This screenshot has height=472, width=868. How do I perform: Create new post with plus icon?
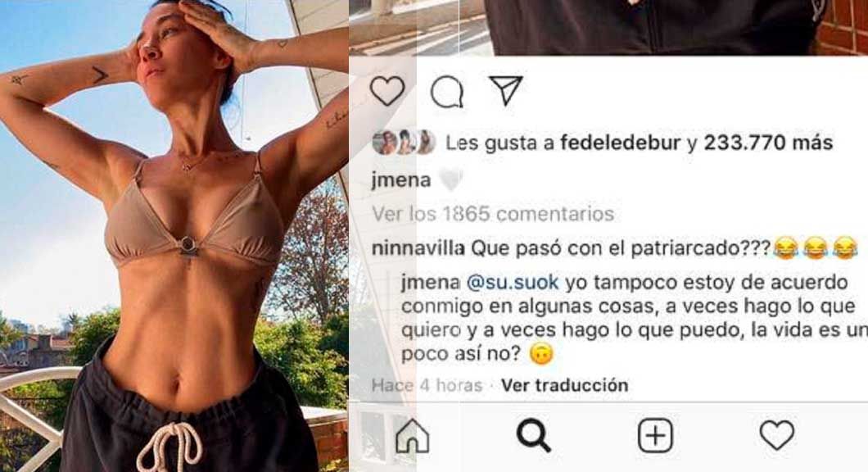[655, 435]
